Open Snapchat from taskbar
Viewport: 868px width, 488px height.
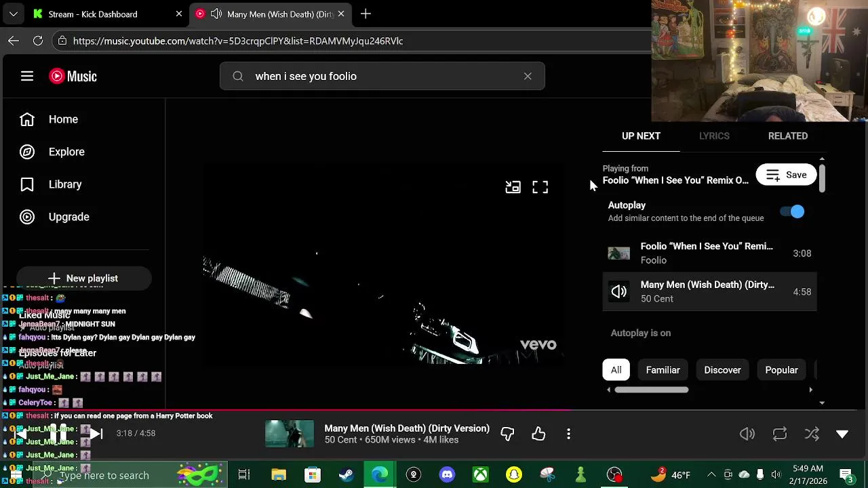[514, 475]
